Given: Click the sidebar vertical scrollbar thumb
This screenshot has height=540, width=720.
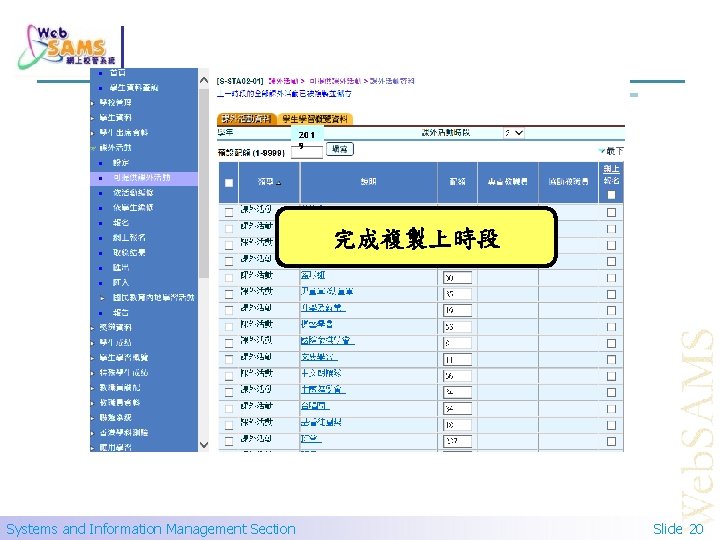Looking at the screenshot, I should (204, 184).
